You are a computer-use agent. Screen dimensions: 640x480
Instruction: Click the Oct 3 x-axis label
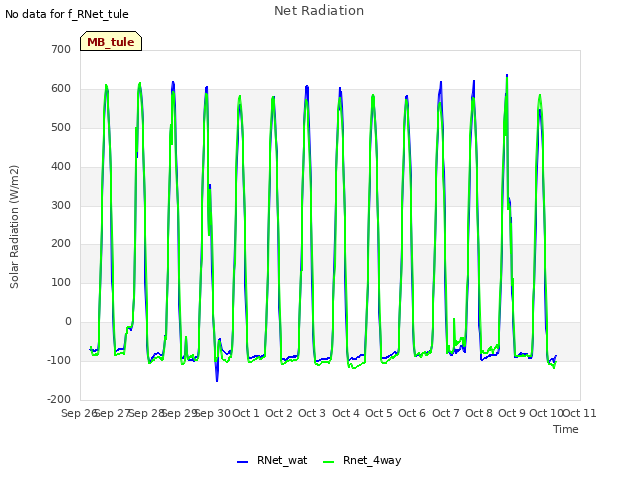tap(312, 413)
